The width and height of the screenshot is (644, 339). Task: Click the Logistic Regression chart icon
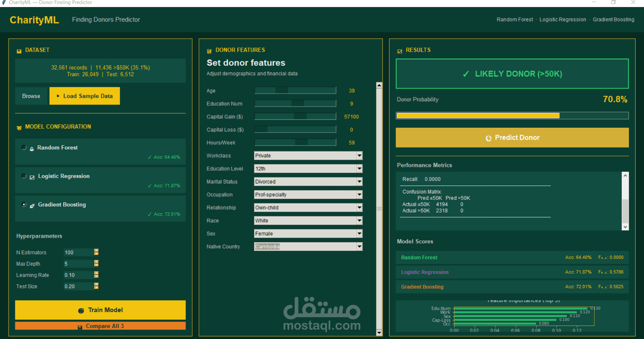click(32, 177)
